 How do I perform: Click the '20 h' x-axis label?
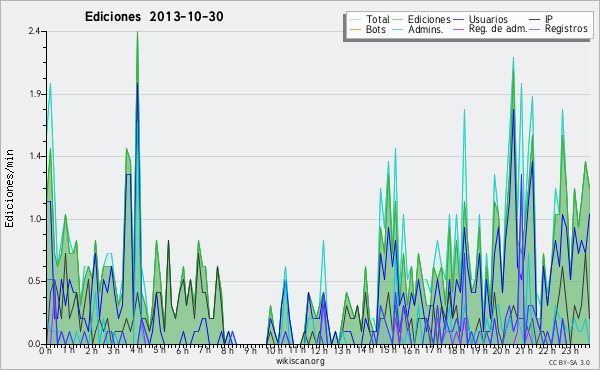click(501, 350)
